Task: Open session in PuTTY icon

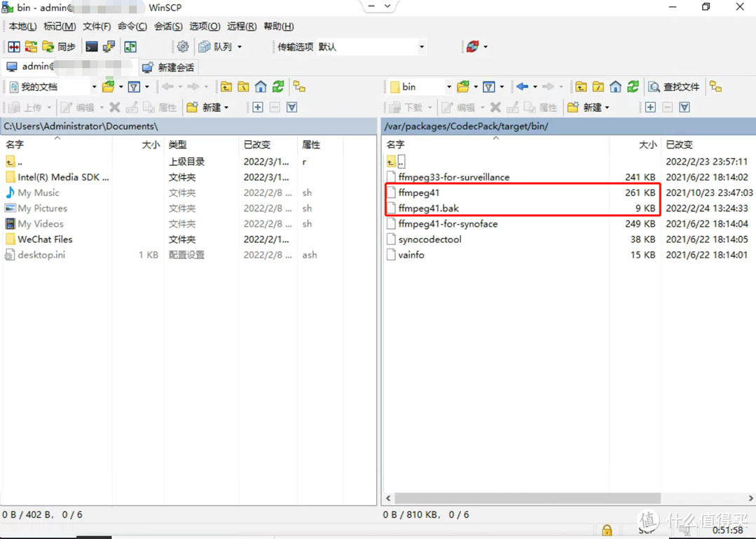Action: (x=109, y=47)
